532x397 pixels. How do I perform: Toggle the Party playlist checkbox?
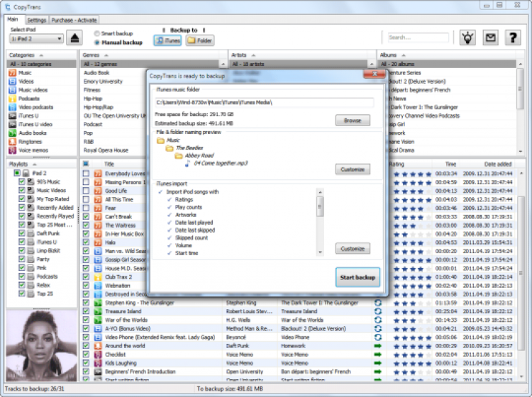coord(22,259)
